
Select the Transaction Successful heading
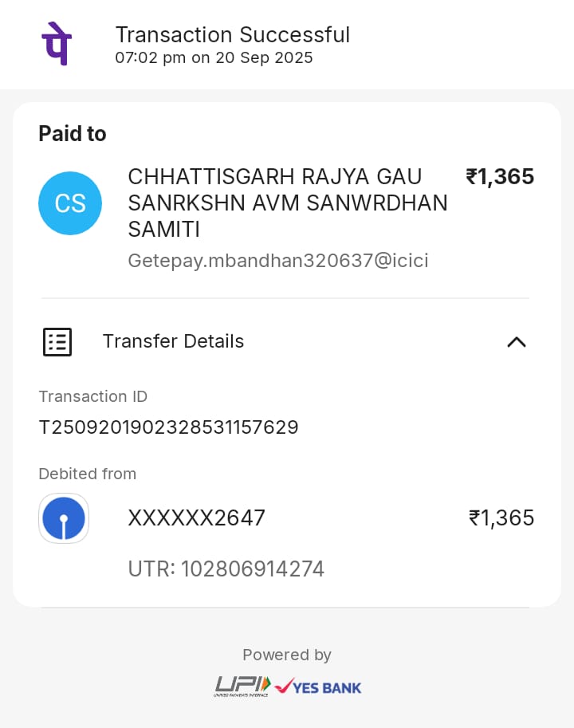(232, 35)
